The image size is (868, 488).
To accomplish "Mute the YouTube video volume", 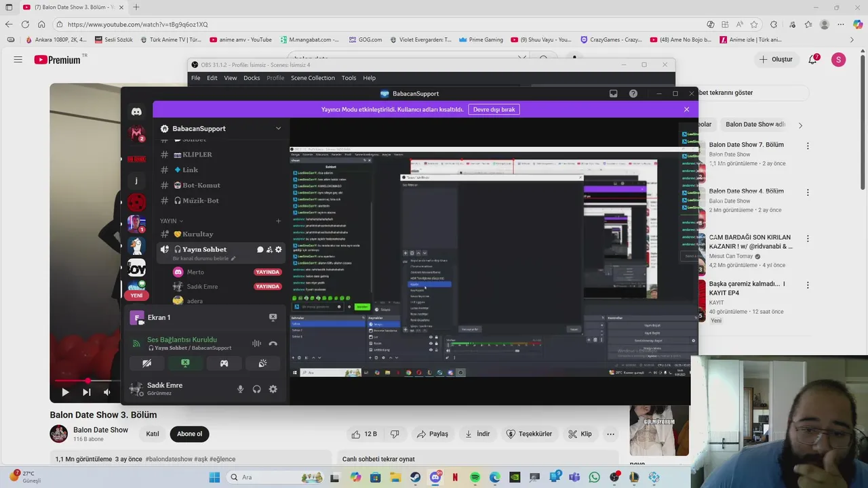I will point(107,392).
